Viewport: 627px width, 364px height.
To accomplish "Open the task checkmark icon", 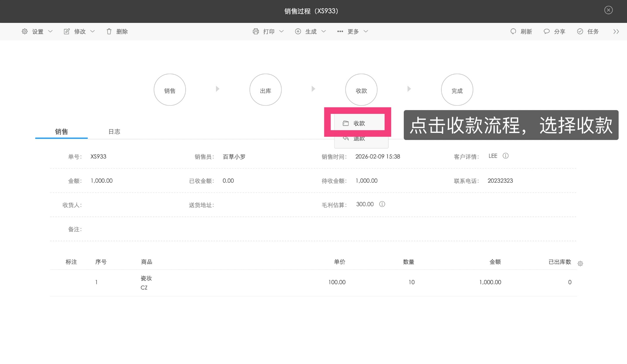I will coord(580,31).
